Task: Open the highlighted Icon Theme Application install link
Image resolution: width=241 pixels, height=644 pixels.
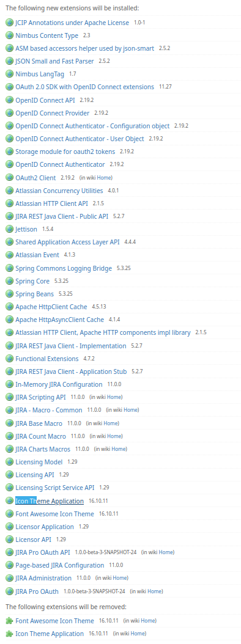Action: pos(50,501)
